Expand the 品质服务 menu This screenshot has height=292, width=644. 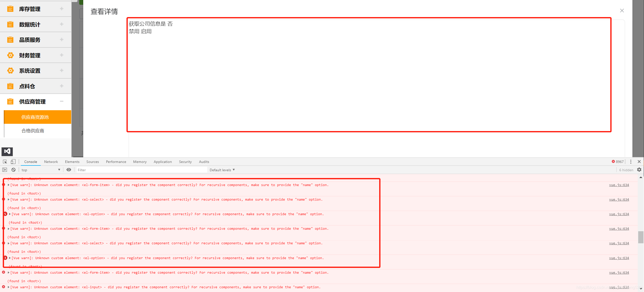[x=62, y=40]
